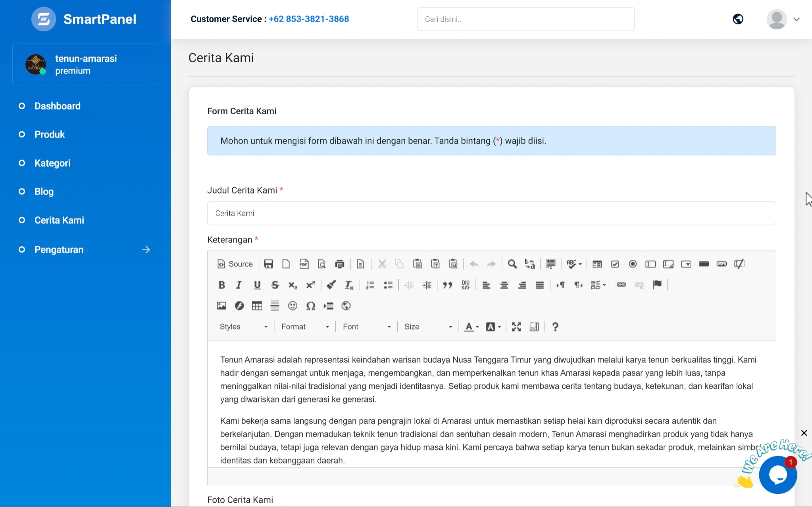Click the italic formatting icon
This screenshot has width=812, height=507.
click(x=239, y=285)
